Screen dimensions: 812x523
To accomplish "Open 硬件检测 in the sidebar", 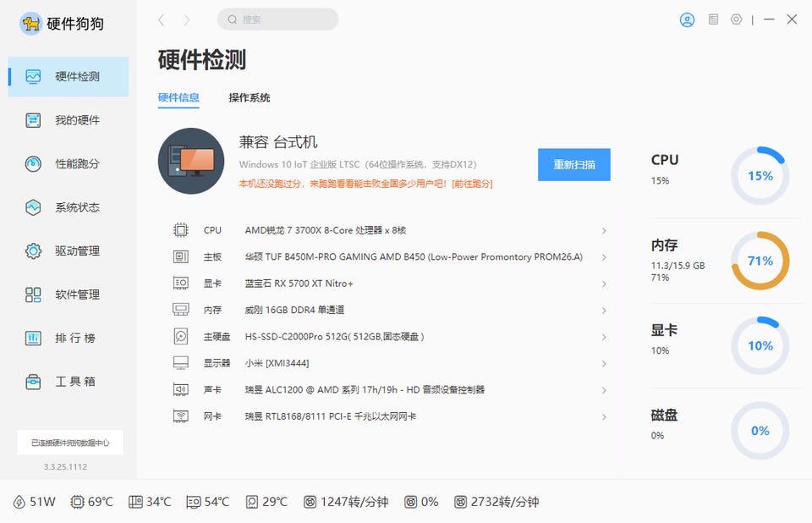I will [x=68, y=77].
